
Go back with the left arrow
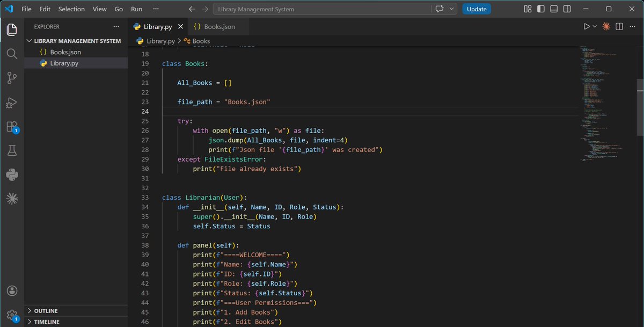192,9
